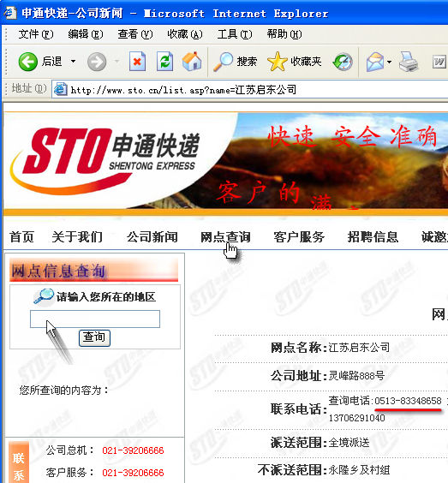Open the 收藏(A) menu

tap(185, 34)
